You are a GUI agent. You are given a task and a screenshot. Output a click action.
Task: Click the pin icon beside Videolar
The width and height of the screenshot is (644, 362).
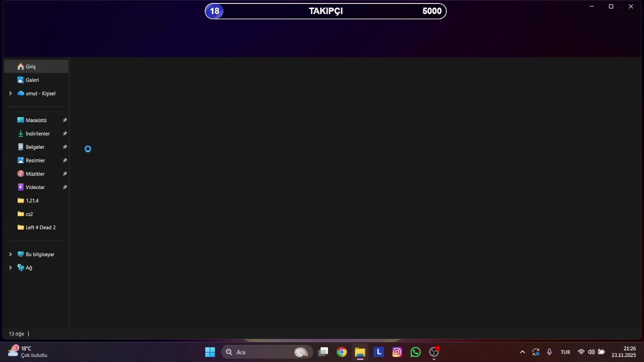coord(64,187)
